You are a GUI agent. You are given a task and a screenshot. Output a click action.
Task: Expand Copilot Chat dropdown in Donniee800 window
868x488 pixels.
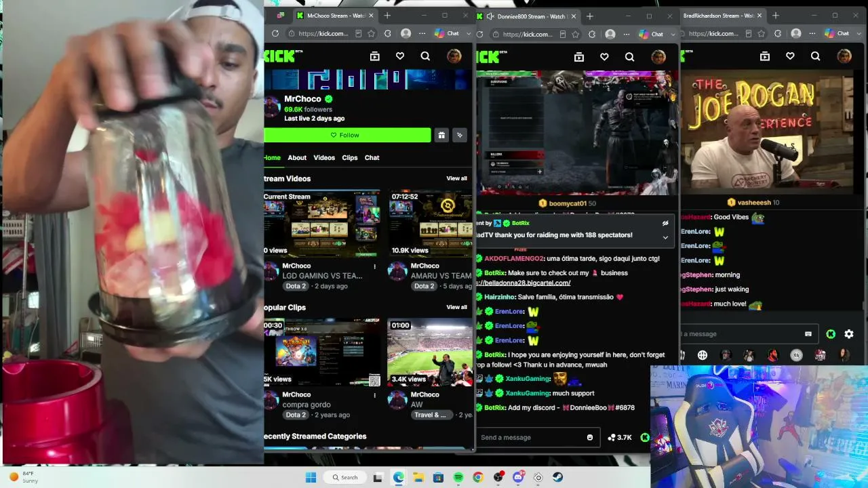click(x=673, y=34)
